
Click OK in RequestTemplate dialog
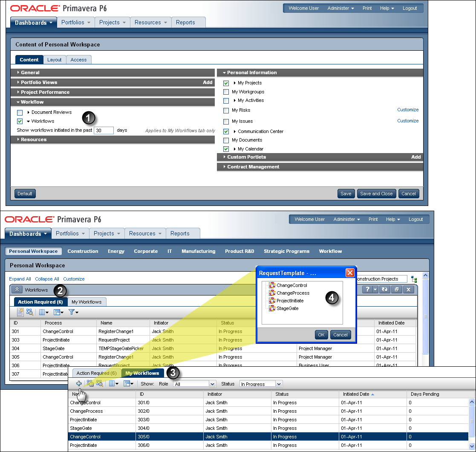click(x=321, y=335)
